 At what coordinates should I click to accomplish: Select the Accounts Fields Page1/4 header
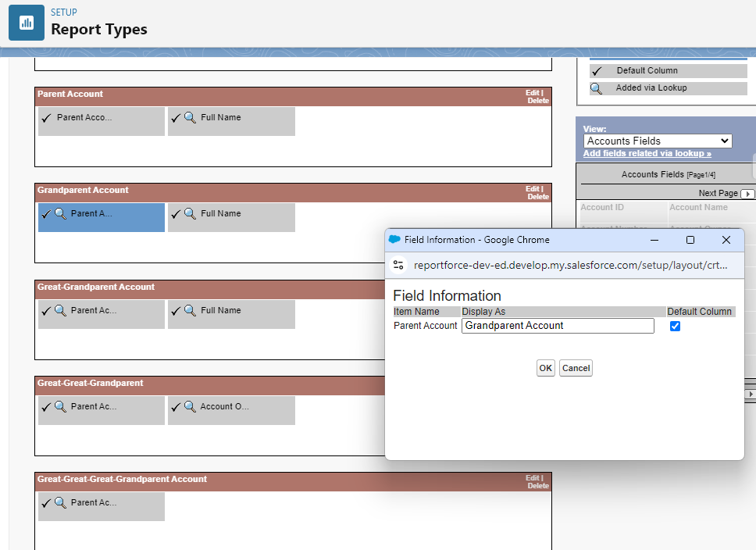[x=669, y=173]
